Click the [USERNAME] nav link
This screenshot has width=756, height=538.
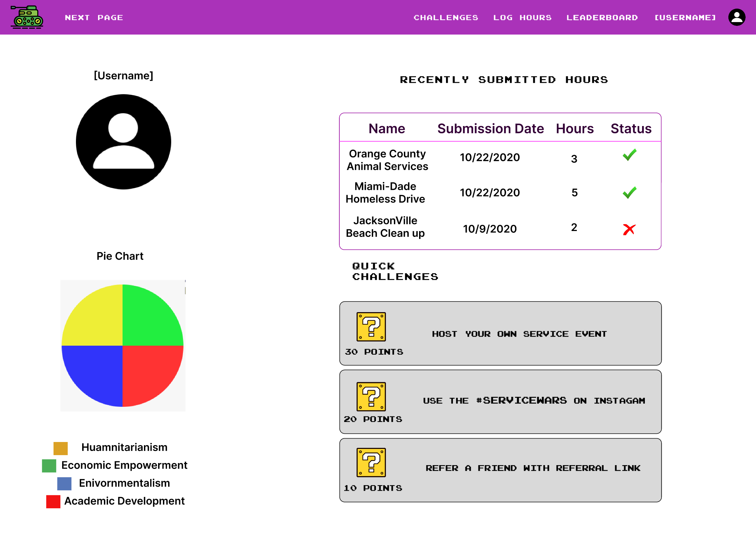[685, 18]
